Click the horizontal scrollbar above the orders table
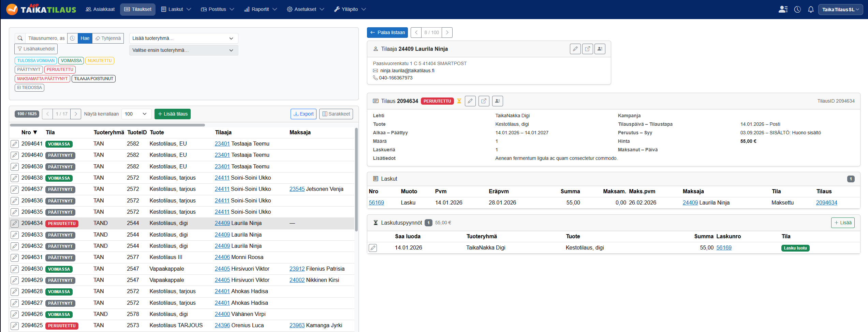Viewport: 868px width, 332px height. 107,125
